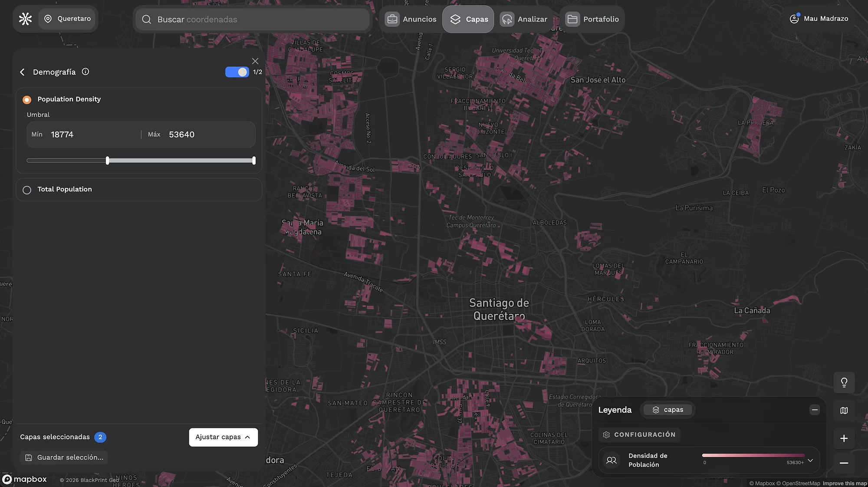Select the Total Population radio button
Screen dimensions: 868x487
pos(27,190)
